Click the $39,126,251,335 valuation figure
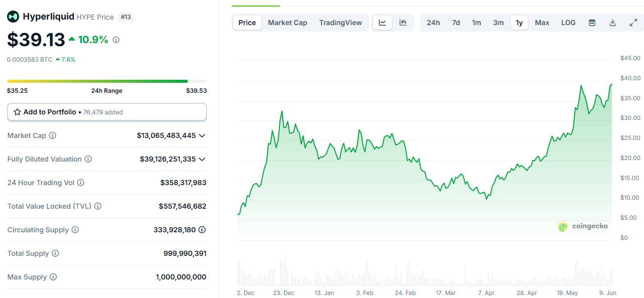 (168, 159)
